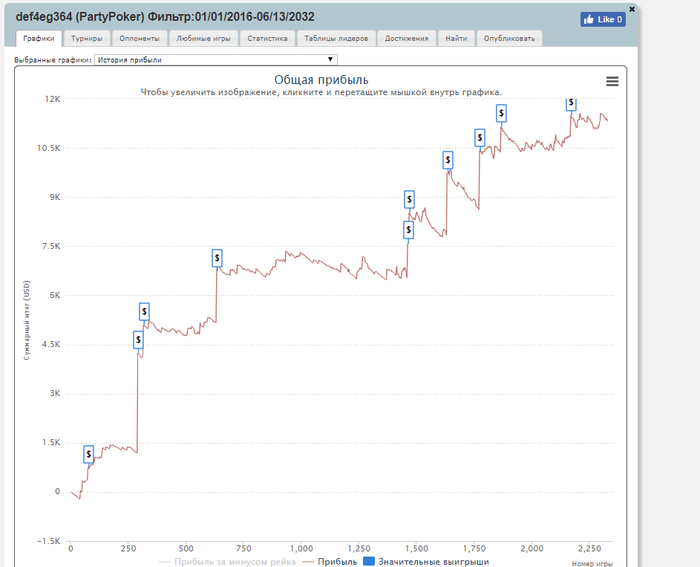Click the first $ win marker near 1K
This screenshot has height=567, width=700.
coord(88,454)
